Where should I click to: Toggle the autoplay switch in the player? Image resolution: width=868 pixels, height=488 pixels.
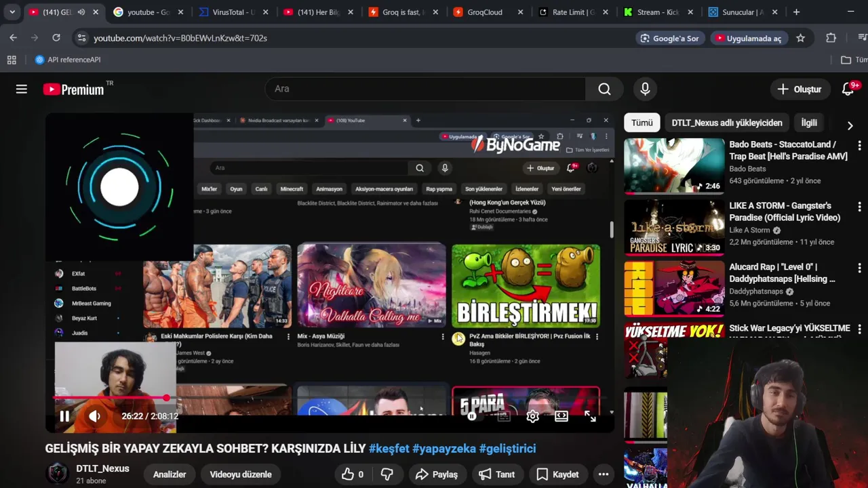[473, 416]
